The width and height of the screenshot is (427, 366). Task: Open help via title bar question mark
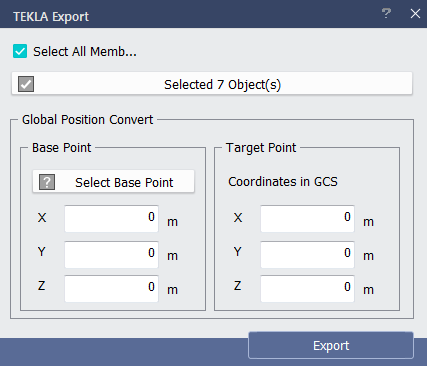tap(386, 14)
